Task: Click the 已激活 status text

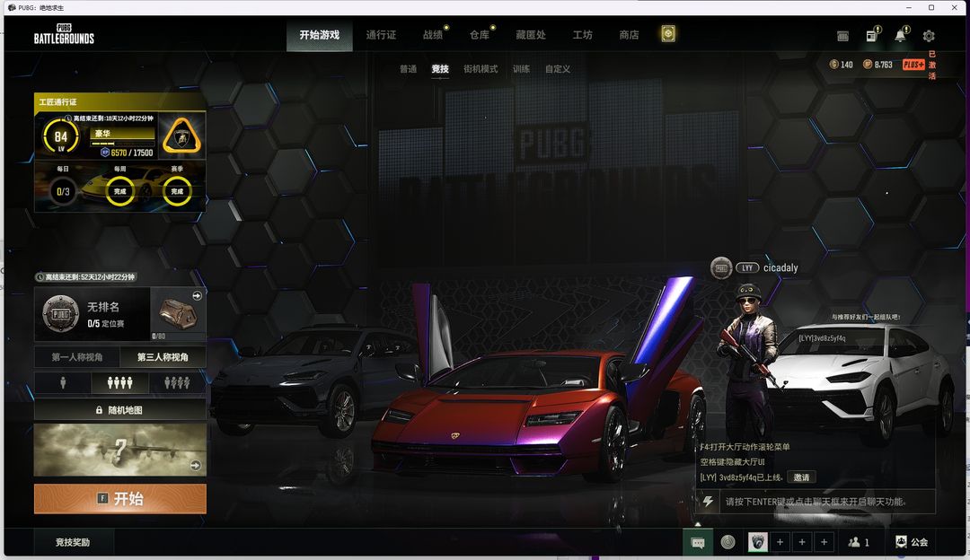Action: click(932, 65)
